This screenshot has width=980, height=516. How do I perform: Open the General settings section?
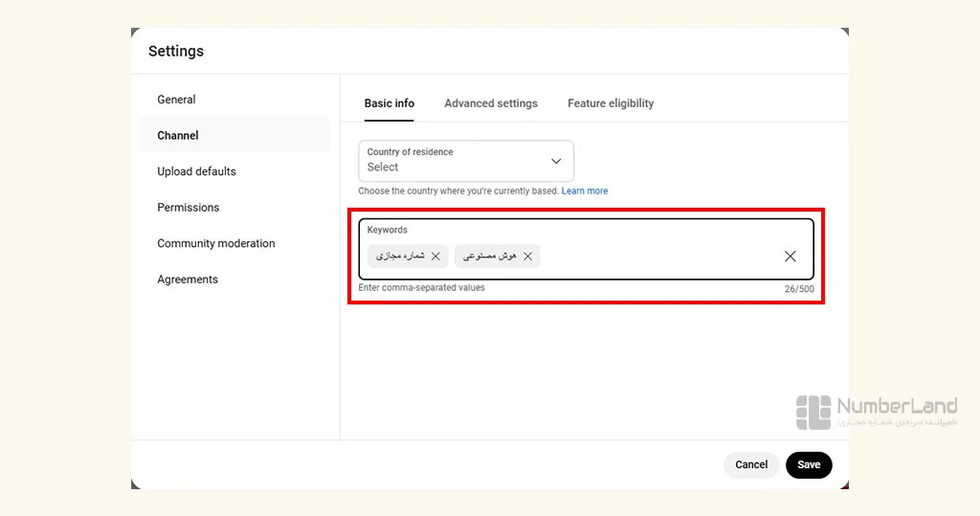coord(176,100)
